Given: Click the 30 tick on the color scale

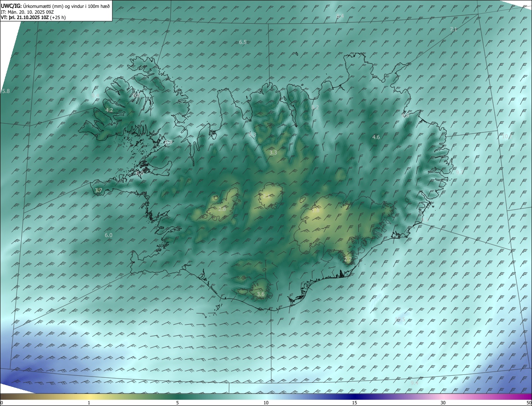Looking at the screenshot, I should click(x=443, y=403).
